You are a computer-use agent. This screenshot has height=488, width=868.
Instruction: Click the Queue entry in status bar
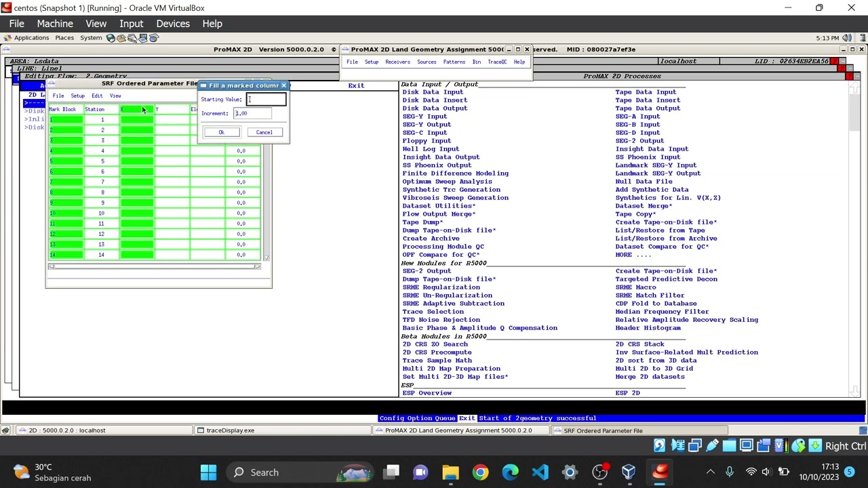coord(446,418)
